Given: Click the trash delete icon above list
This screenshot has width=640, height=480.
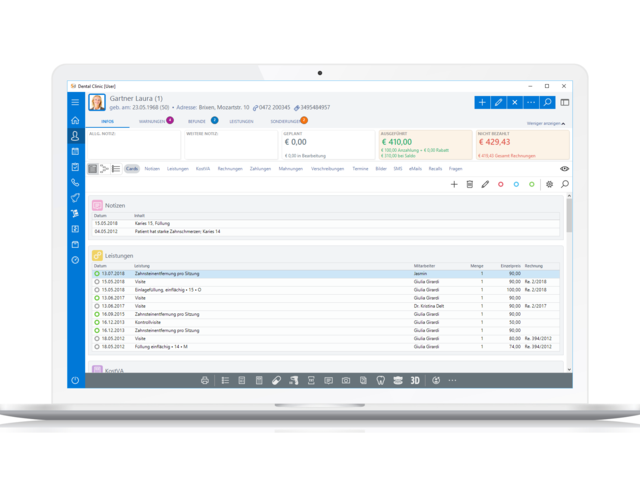Looking at the screenshot, I should click(470, 185).
